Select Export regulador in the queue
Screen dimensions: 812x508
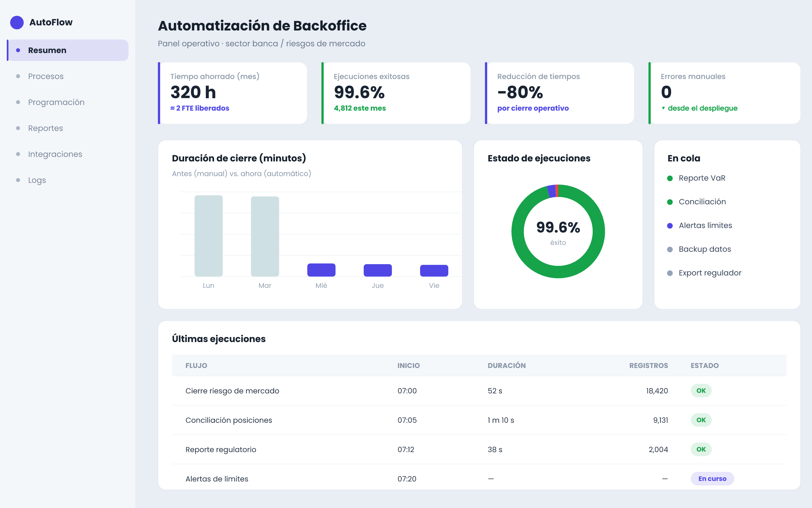(x=710, y=273)
